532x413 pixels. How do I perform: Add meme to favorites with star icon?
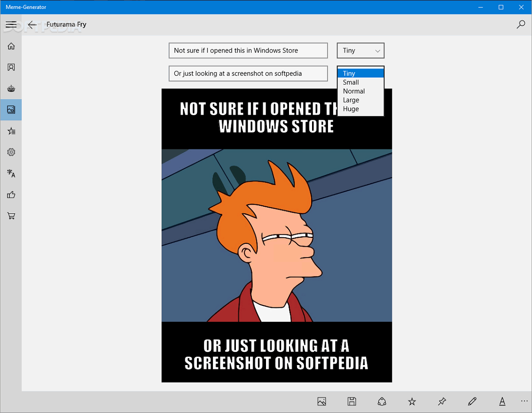click(x=412, y=401)
